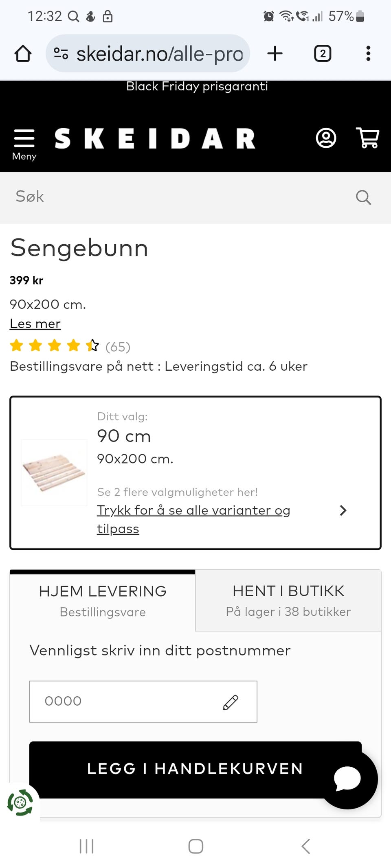The width and height of the screenshot is (391, 868).
Task: Open the shopping cart
Action: coord(368,138)
